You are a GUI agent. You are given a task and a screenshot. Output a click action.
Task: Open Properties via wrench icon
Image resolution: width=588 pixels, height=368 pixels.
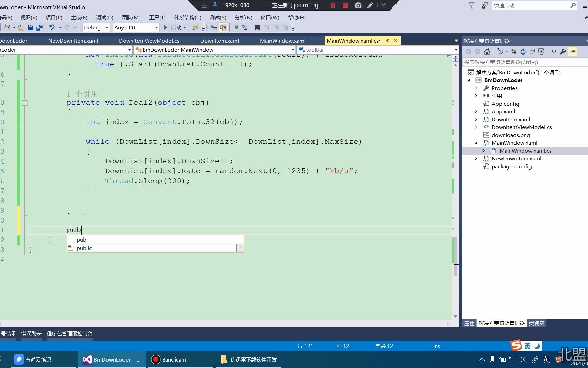click(563, 51)
